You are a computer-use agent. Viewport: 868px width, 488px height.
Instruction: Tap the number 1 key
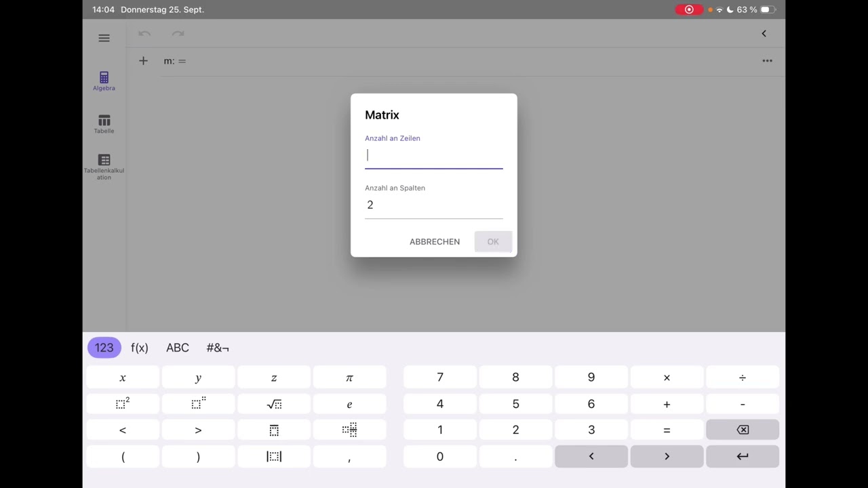(x=440, y=430)
